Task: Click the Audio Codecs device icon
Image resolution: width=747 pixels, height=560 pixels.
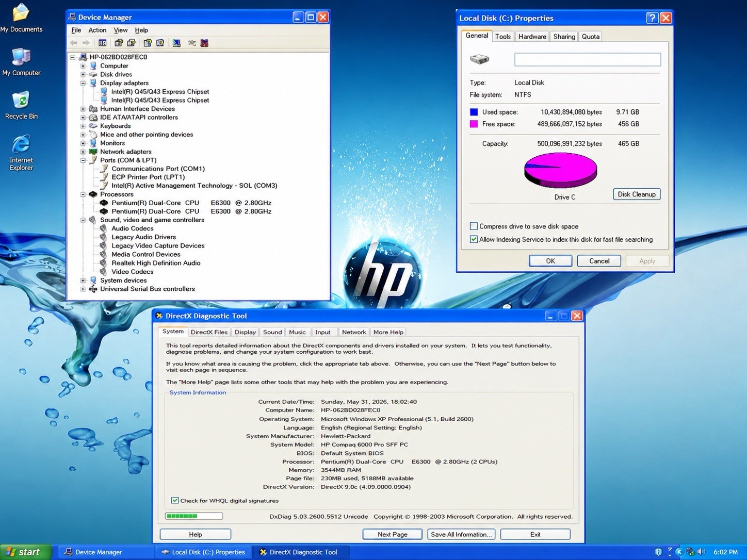Action: [x=104, y=228]
